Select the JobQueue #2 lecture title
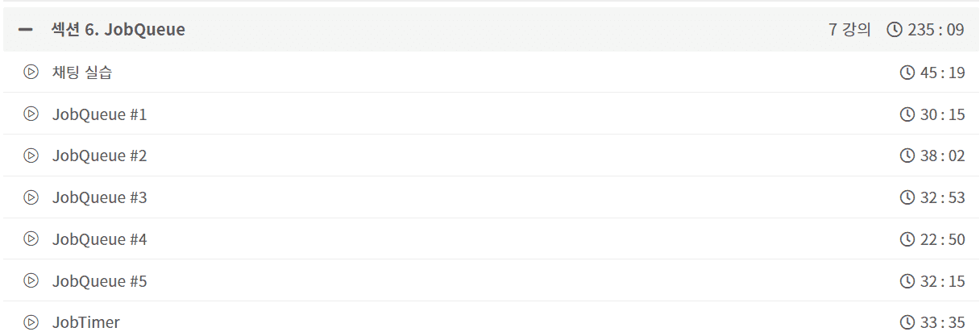Screen dimensions: 980x336 click(100, 156)
